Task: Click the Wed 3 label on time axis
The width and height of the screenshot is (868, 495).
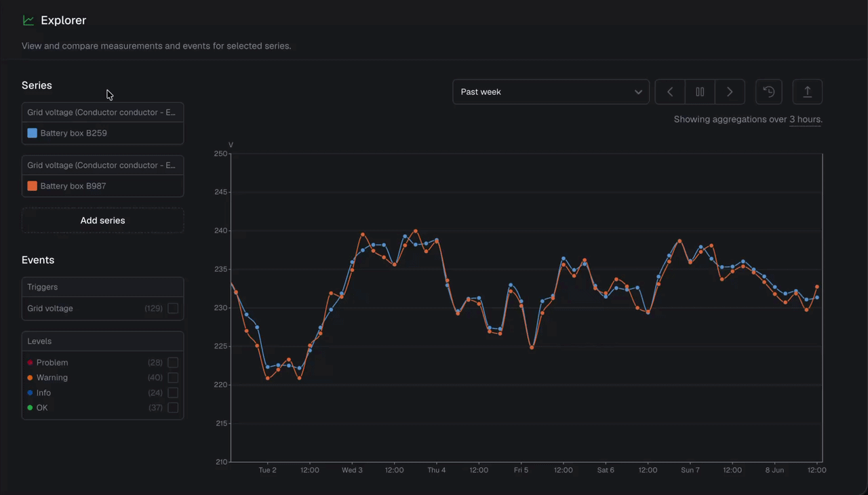Action: [x=352, y=470]
